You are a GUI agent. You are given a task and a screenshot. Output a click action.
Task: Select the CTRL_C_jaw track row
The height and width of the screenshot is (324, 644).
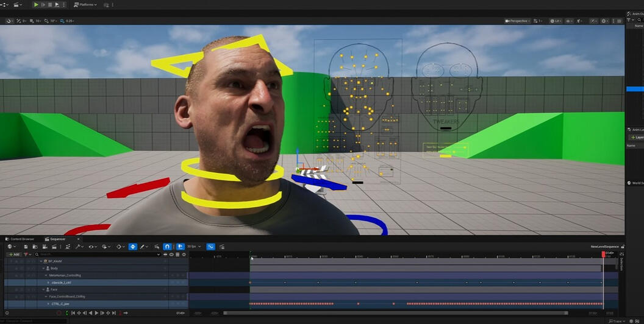click(x=96, y=304)
